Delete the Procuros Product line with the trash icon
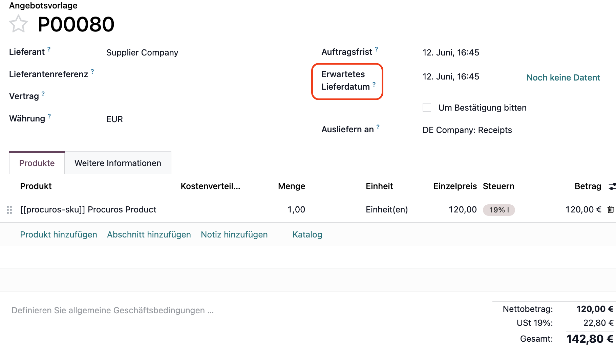616x364 pixels. [611, 210]
